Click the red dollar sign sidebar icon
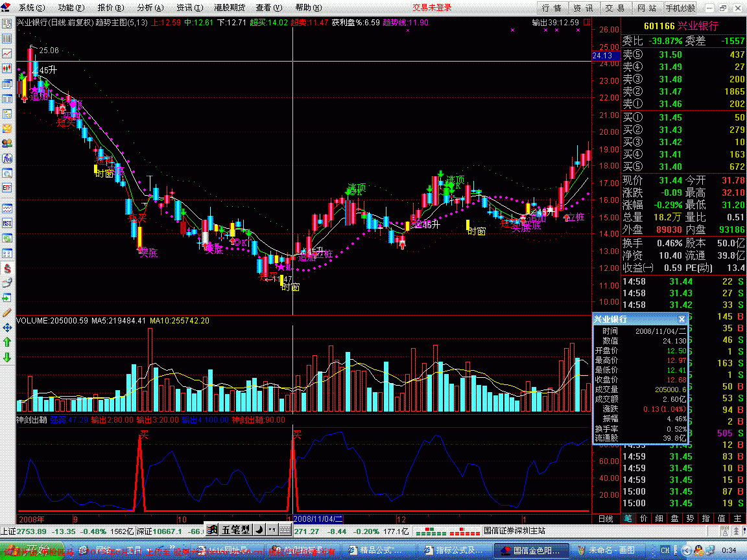Viewport: 747px width, 560px height. pos(7,268)
